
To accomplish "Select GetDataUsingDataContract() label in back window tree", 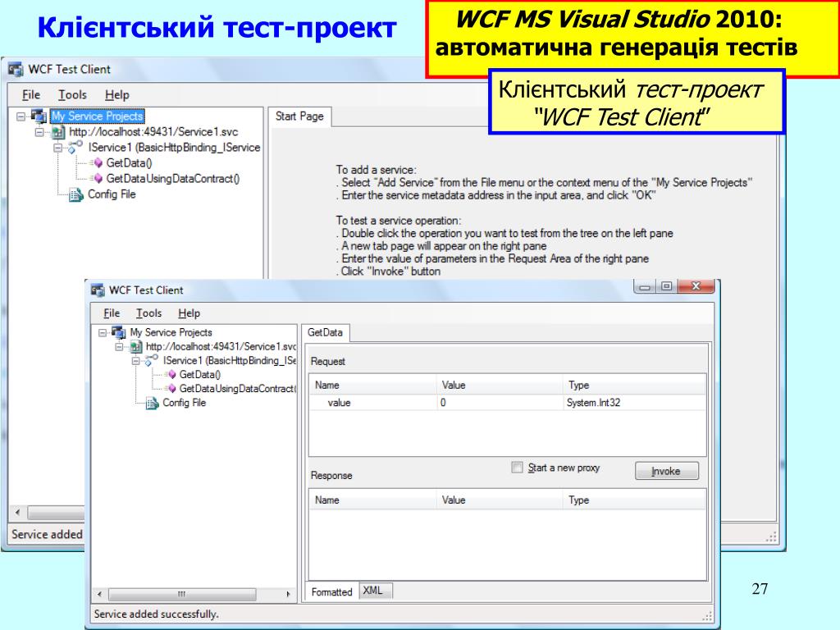I will pyautogui.click(x=173, y=178).
